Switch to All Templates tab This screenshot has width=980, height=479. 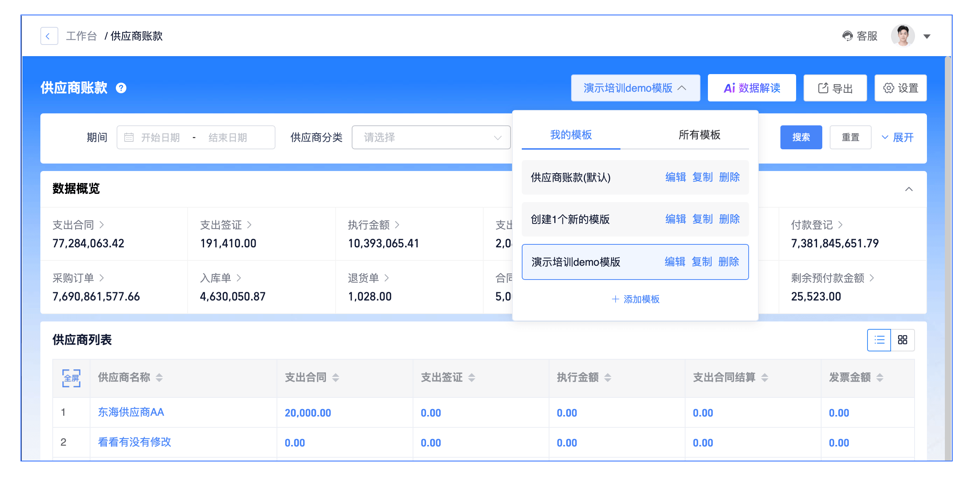[x=699, y=135]
